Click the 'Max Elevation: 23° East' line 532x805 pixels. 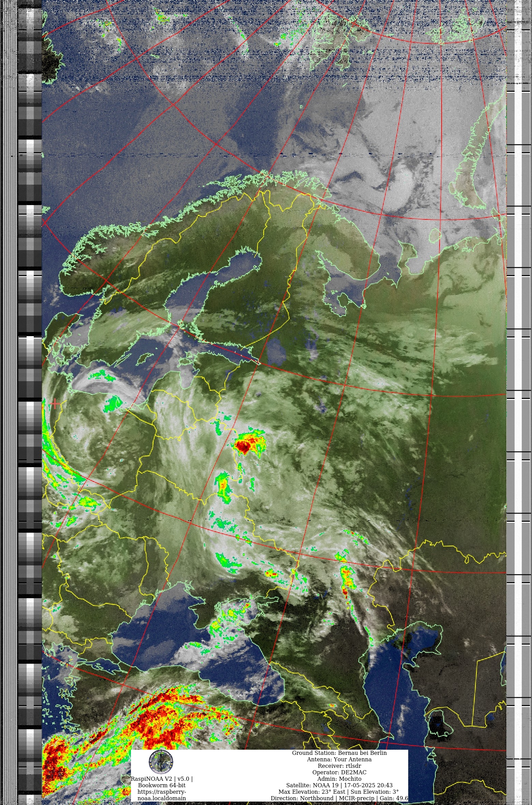(339, 792)
